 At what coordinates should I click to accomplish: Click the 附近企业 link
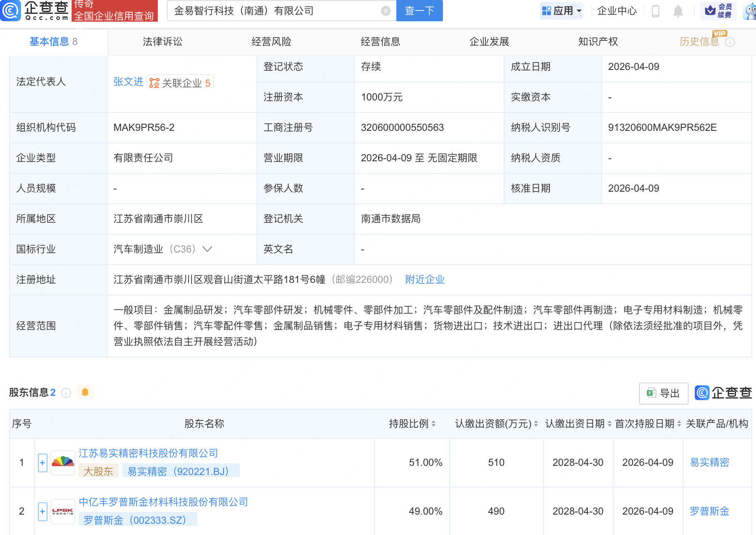point(425,280)
